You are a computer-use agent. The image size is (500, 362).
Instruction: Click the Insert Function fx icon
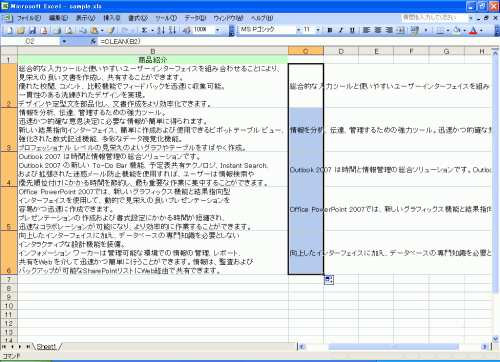tap(93, 41)
